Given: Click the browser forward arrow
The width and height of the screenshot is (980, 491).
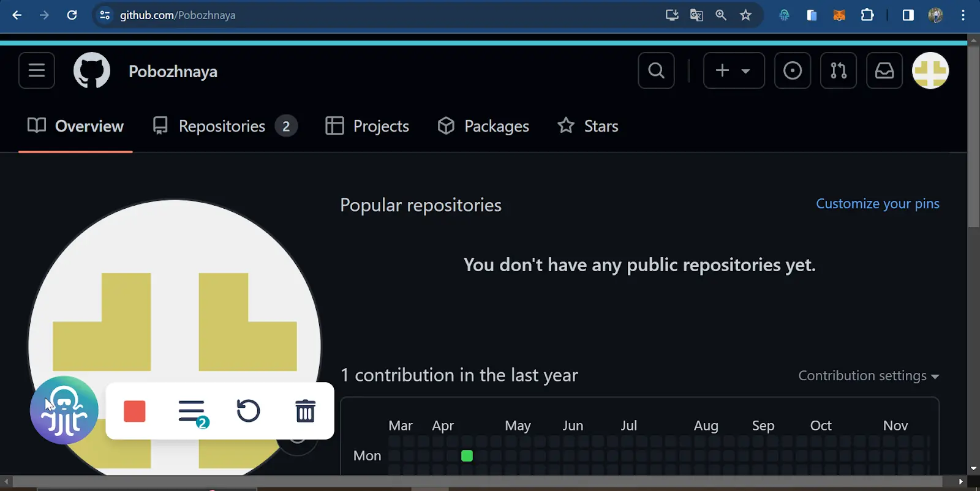Looking at the screenshot, I should click(44, 15).
